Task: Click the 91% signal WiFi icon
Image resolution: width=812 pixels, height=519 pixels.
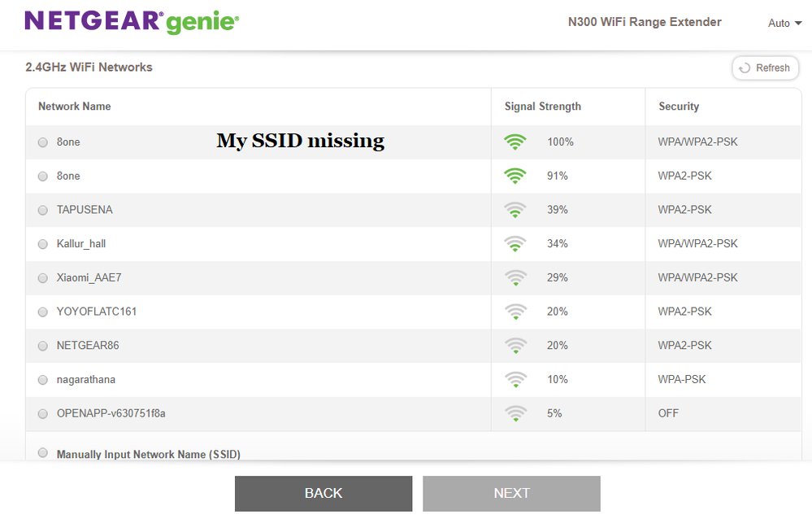Action: (515, 176)
